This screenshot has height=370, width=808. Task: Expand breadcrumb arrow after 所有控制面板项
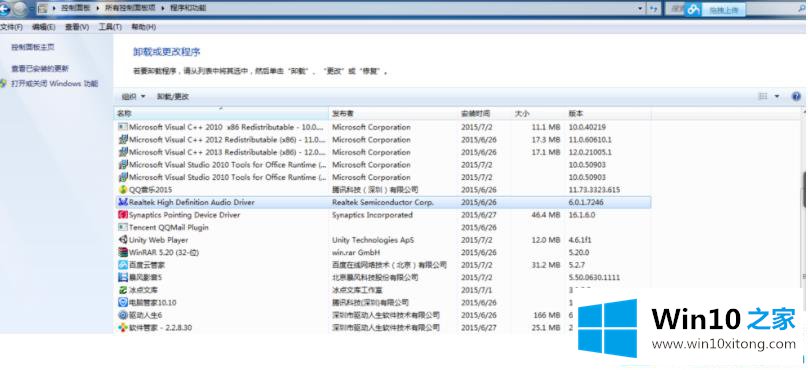(163, 8)
